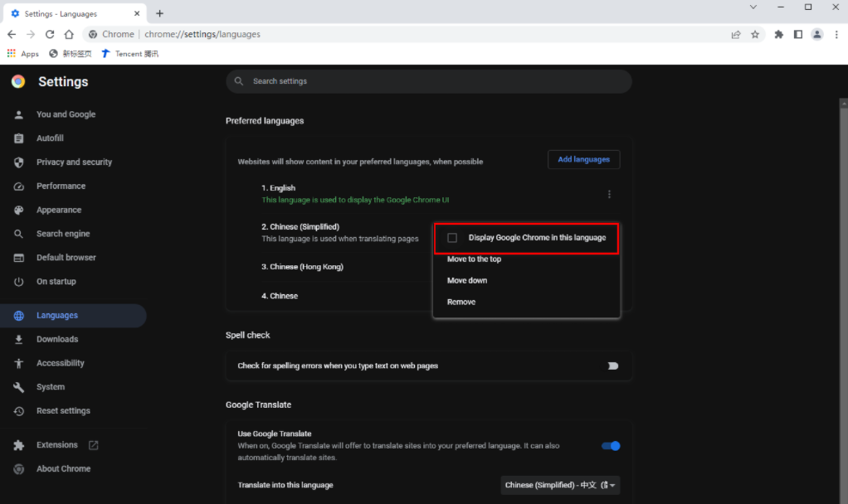Toggle the spell check switch
This screenshot has height=504, width=848.
tap(612, 366)
